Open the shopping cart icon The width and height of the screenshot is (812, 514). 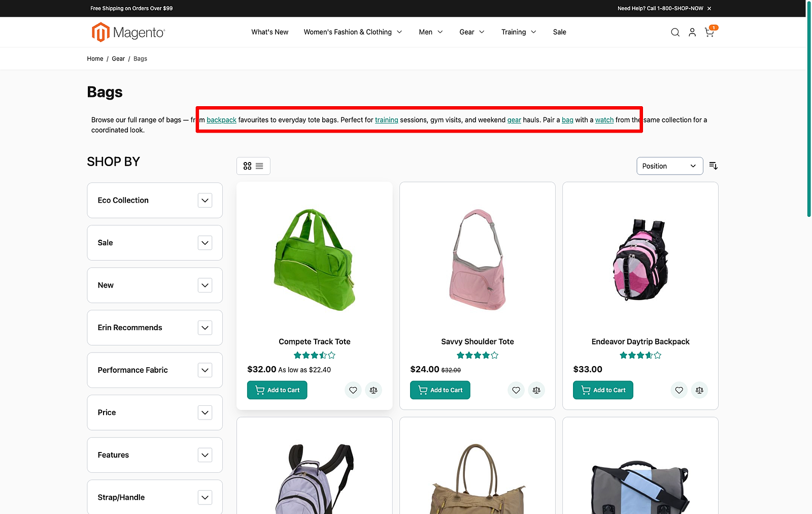click(x=709, y=32)
